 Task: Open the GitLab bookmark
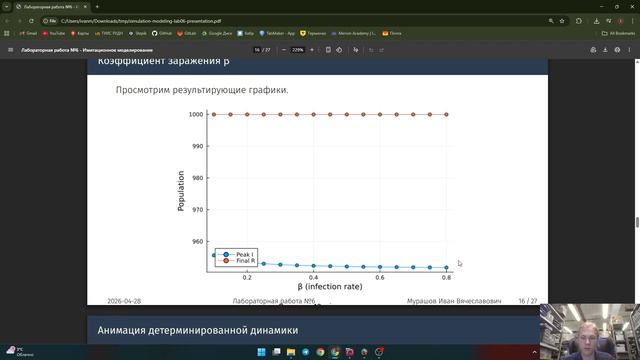pyautogui.click(x=187, y=33)
